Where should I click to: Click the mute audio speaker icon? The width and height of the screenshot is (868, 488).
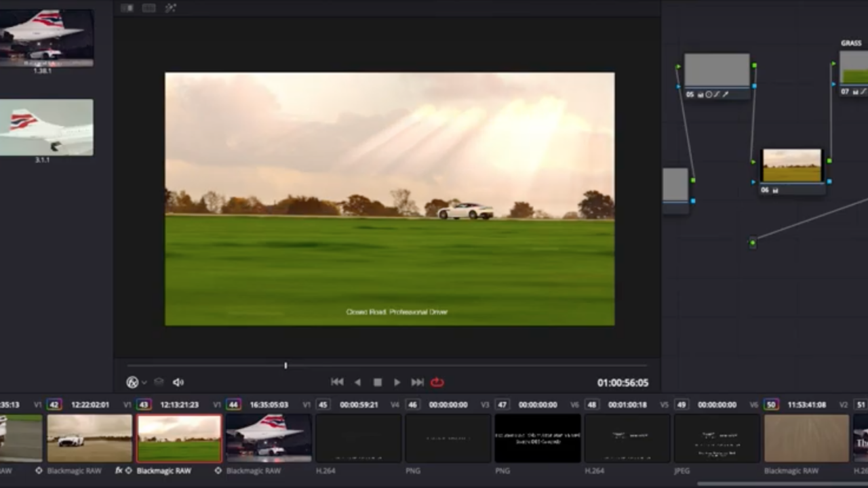178,382
